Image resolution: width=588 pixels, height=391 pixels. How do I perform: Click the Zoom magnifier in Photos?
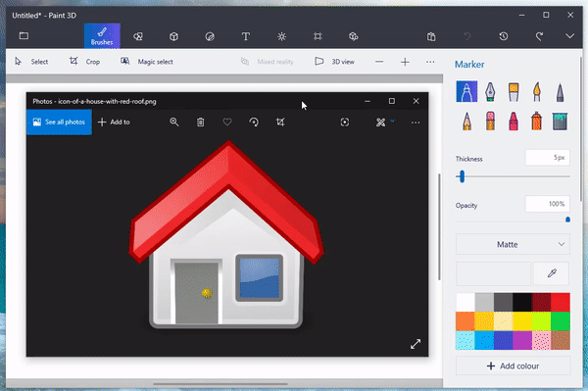click(174, 122)
